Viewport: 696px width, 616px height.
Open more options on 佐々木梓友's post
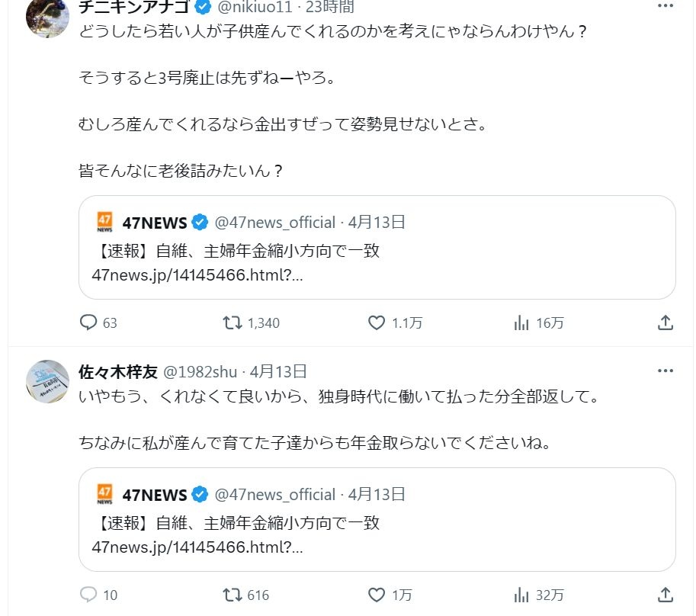(665, 371)
